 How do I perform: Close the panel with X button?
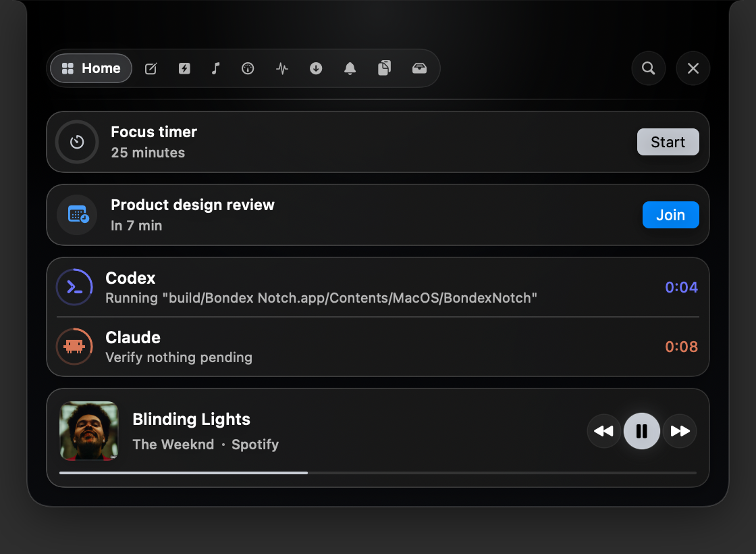point(693,68)
